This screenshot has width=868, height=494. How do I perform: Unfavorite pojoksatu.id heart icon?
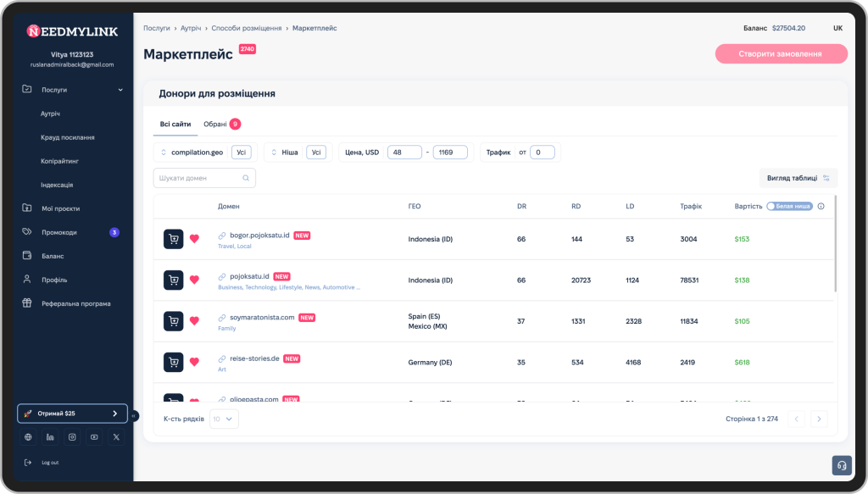[x=194, y=280]
